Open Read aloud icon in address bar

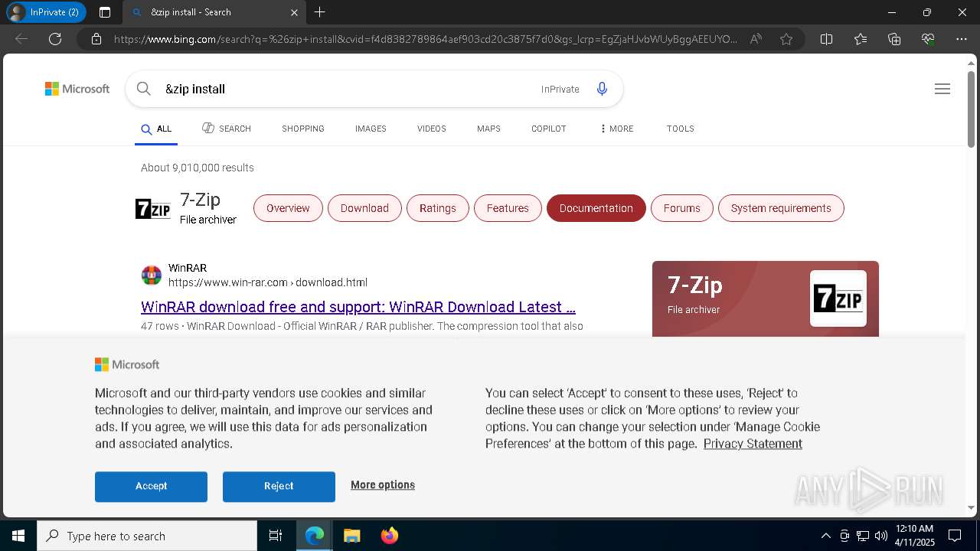coord(756,39)
